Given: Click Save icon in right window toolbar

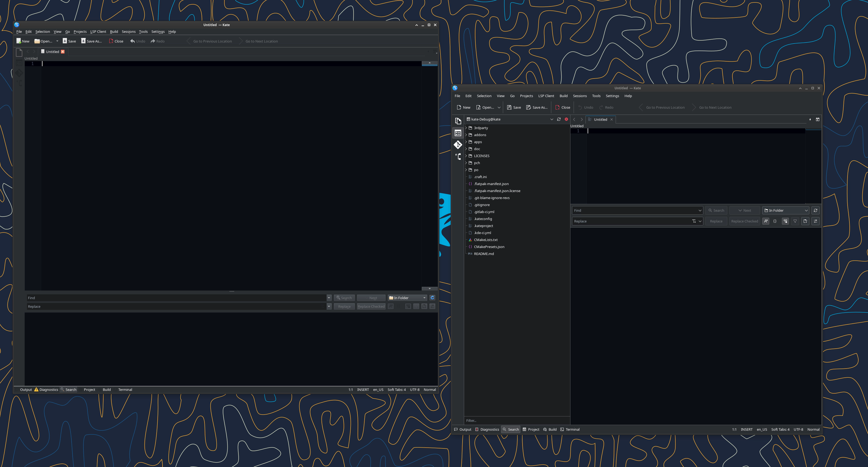Looking at the screenshot, I should coord(509,108).
